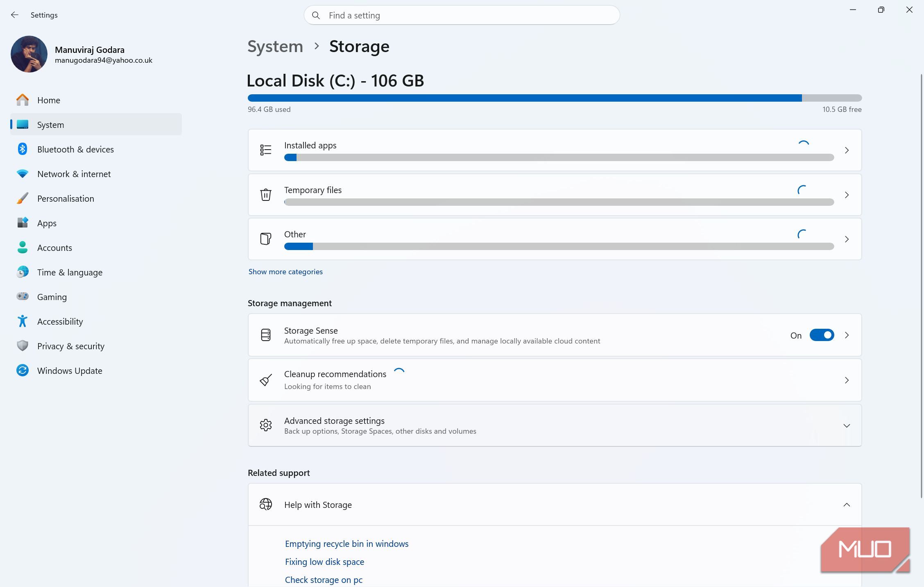
Task: Click the Personalisation paintbrush icon
Action: [23, 198]
